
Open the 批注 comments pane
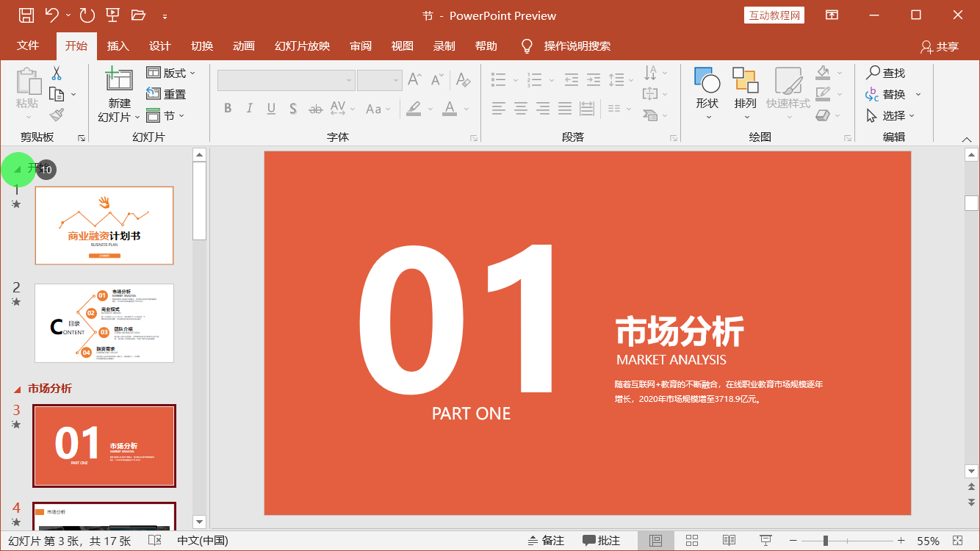[601, 541]
